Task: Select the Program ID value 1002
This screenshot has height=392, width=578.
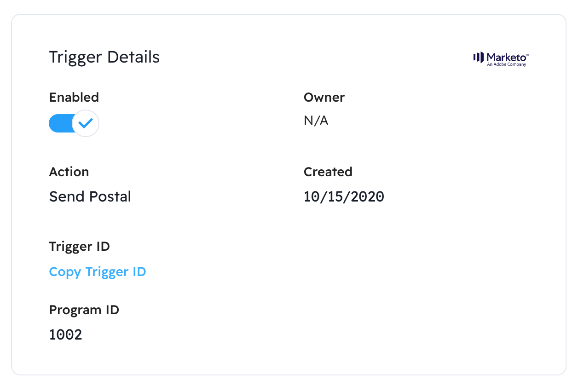Action: tap(66, 334)
